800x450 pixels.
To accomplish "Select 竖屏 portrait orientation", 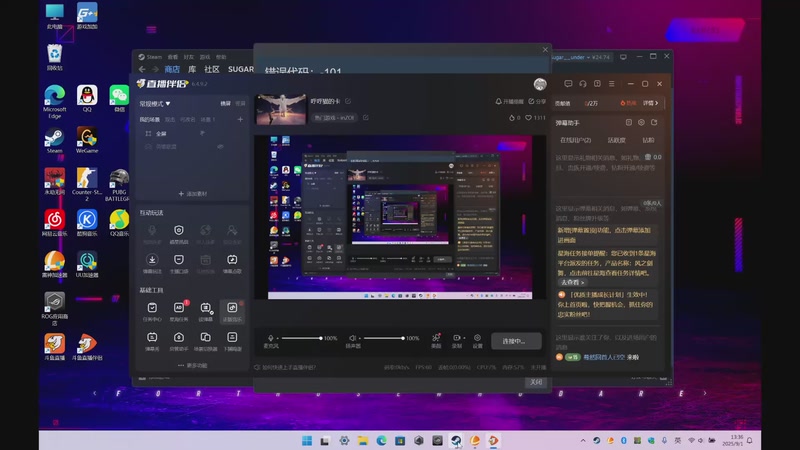I will (240, 104).
